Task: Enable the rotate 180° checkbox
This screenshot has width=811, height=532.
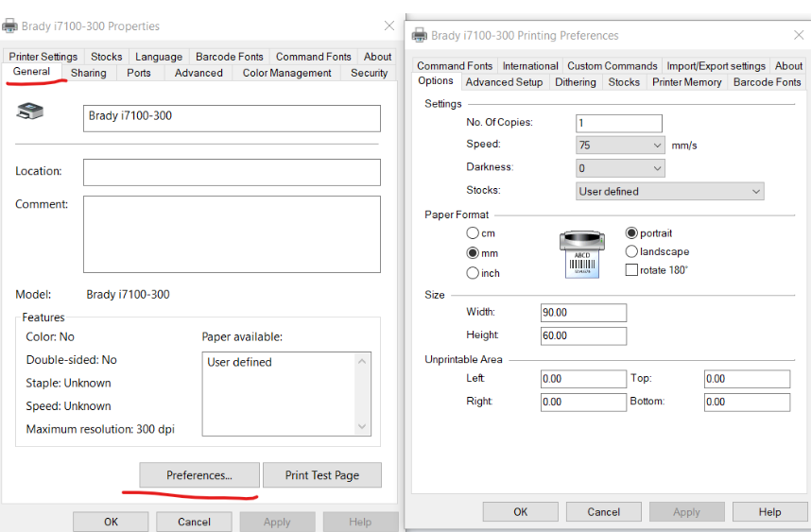Action: (631, 270)
